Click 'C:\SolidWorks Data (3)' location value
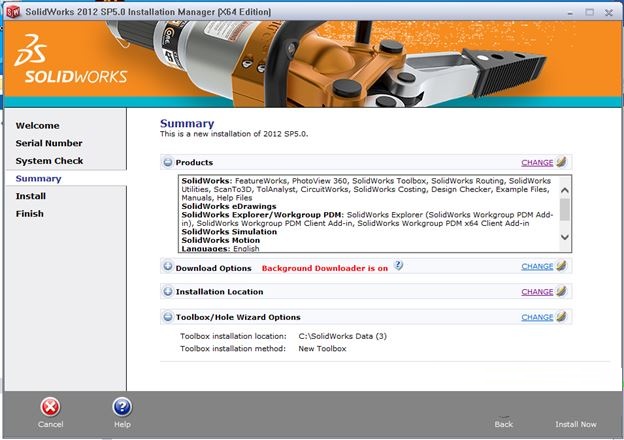 [343, 336]
